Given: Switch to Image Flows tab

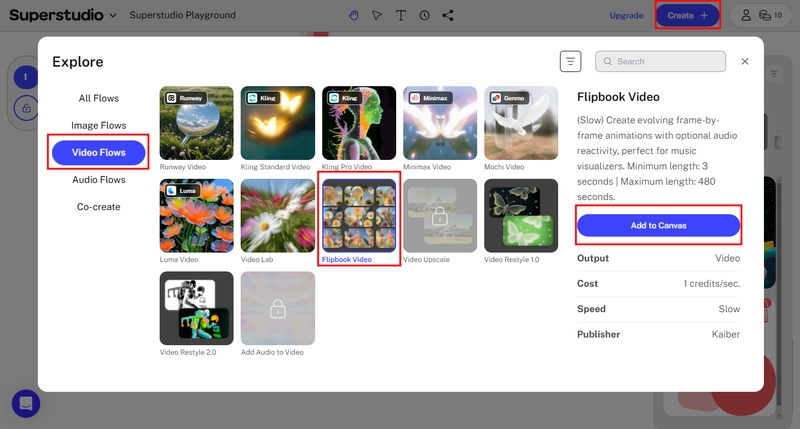Looking at the screenshot, I should click(x=98, y=125).
